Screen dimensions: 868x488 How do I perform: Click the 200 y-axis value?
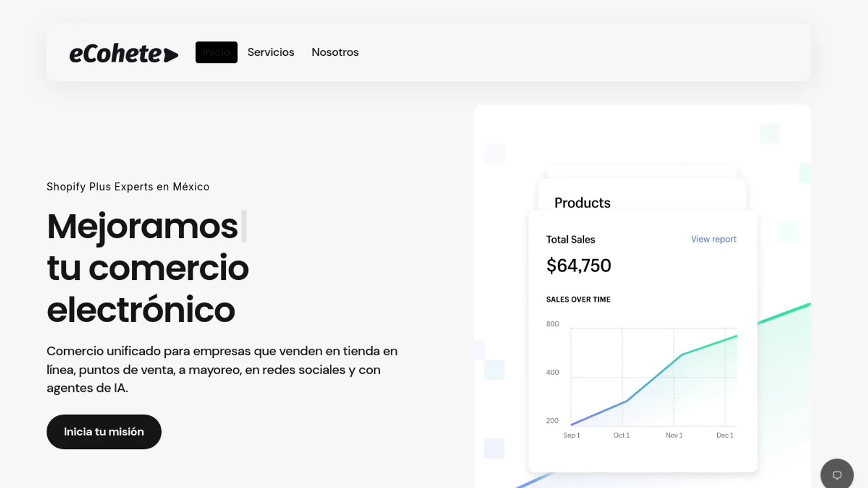point(552,421)
